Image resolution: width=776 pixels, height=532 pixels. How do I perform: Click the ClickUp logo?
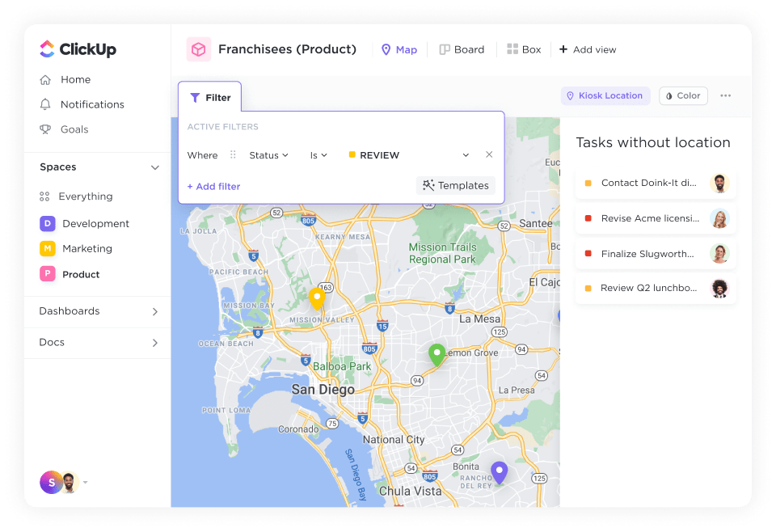pyautogui.click(x=78, y=49)
